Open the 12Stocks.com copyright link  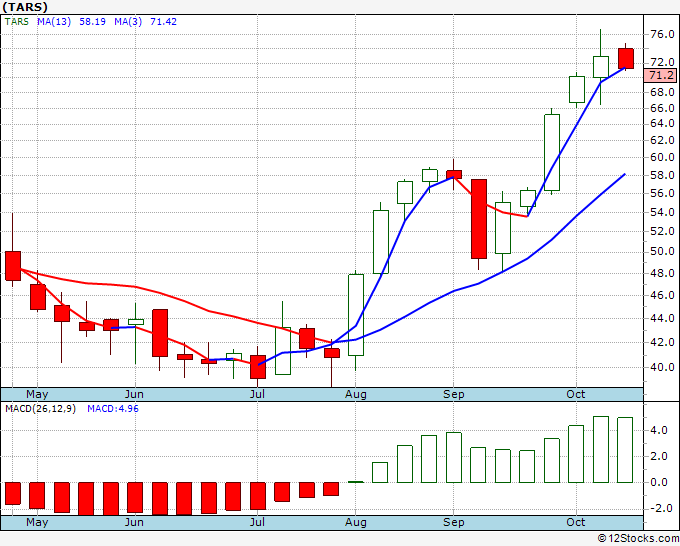638,539
